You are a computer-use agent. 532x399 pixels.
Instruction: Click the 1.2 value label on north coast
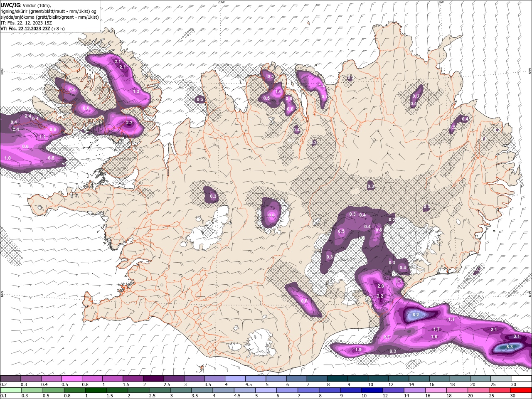321,85
